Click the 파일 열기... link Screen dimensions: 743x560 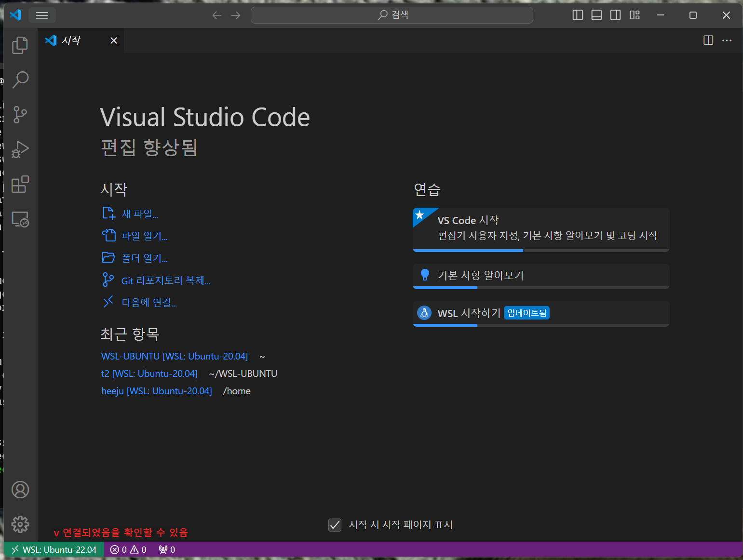click(x=145, y=236)
